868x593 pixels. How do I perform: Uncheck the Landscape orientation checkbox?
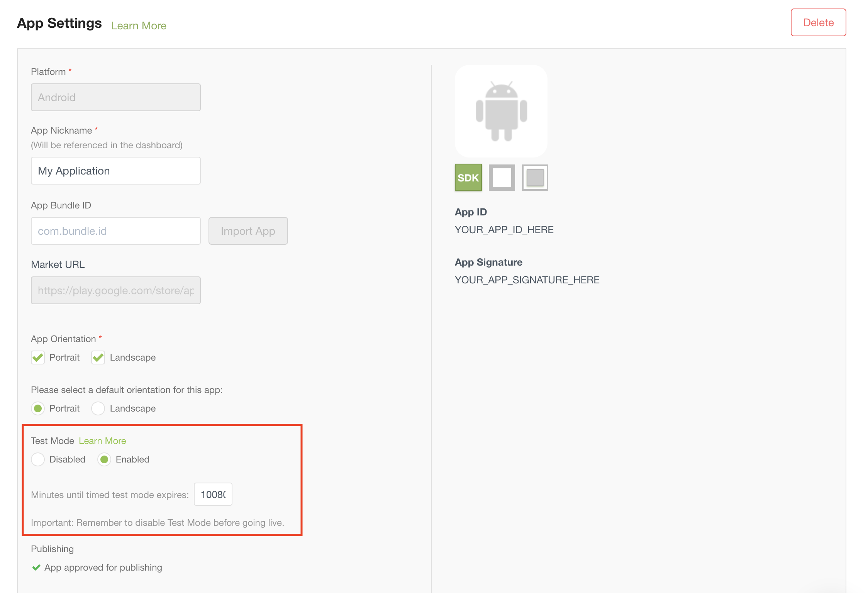[x=98, y=357]
